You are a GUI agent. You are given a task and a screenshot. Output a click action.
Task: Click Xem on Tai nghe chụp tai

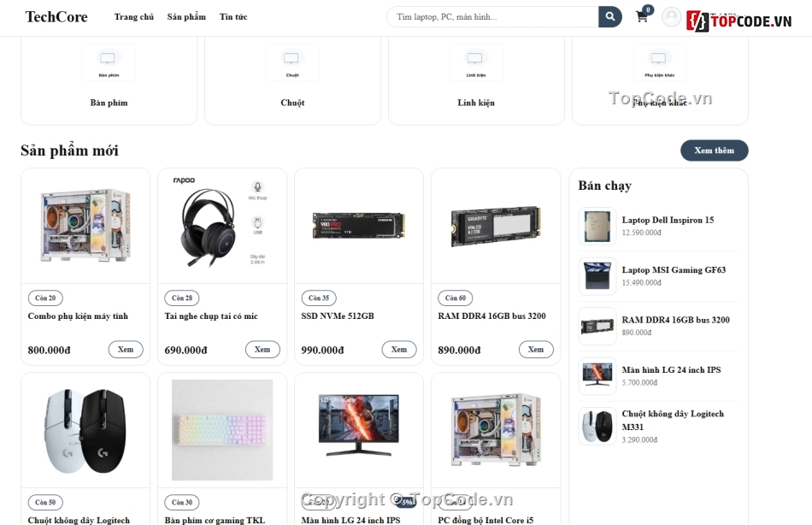pyautogui.click(x=262, y=350)
